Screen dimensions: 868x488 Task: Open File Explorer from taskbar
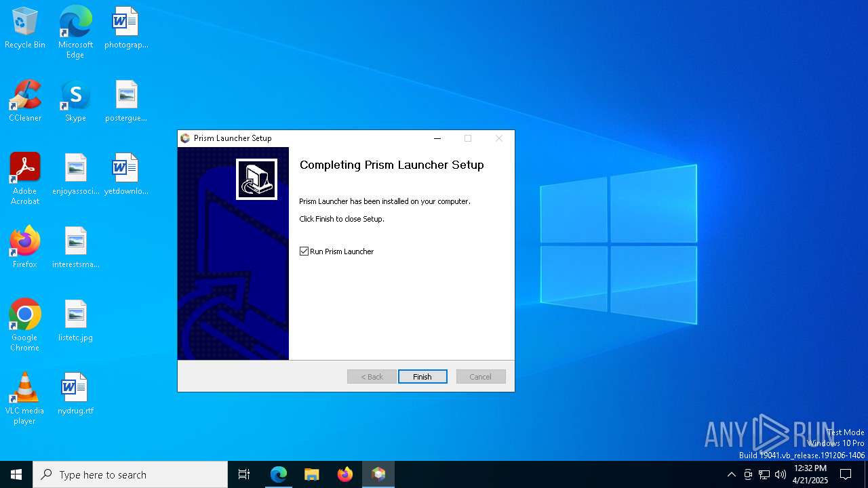tap(312, 474)
